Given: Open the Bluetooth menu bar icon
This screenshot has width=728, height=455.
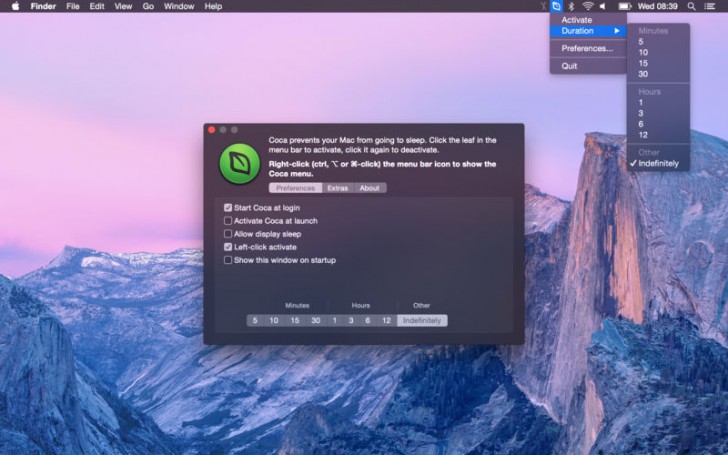Looking at the screenshot, I should pyautogui.click(x=572, y=6).
